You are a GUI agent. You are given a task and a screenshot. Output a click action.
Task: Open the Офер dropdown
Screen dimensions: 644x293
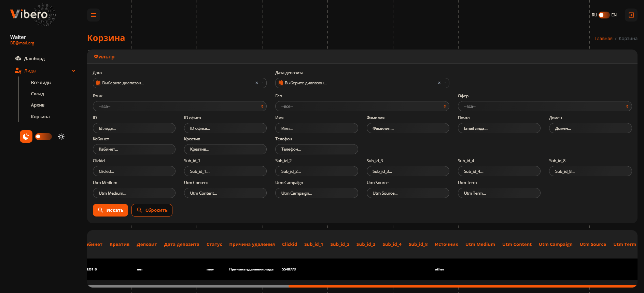(x=545, y=107)
